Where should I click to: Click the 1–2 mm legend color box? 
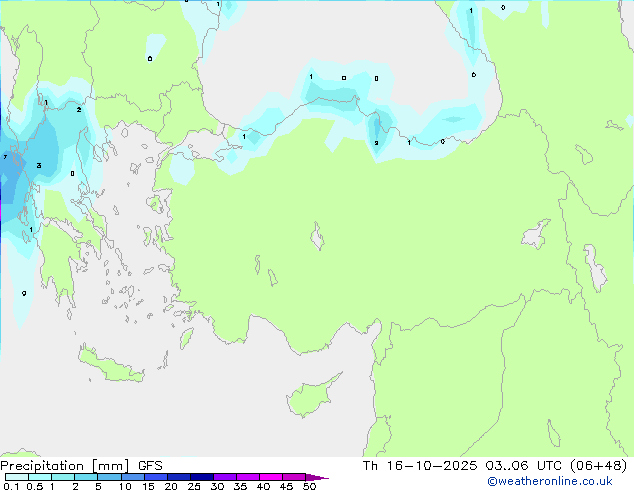point(63,477)
